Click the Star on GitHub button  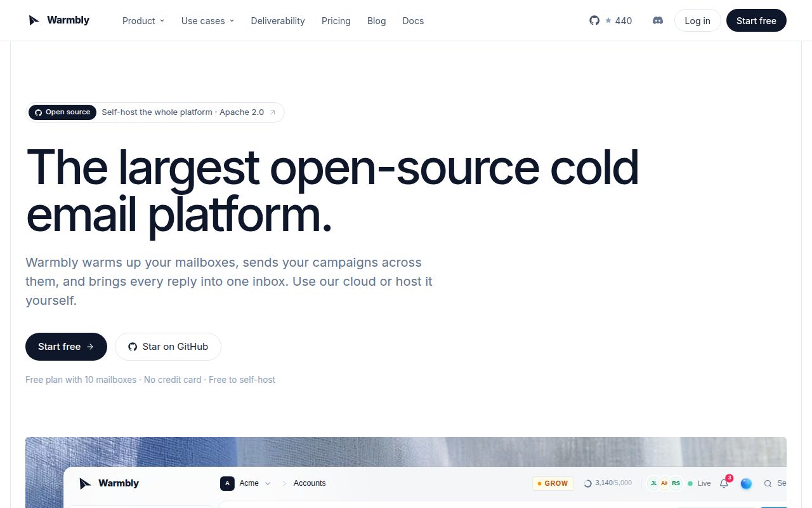coord(168,347)
